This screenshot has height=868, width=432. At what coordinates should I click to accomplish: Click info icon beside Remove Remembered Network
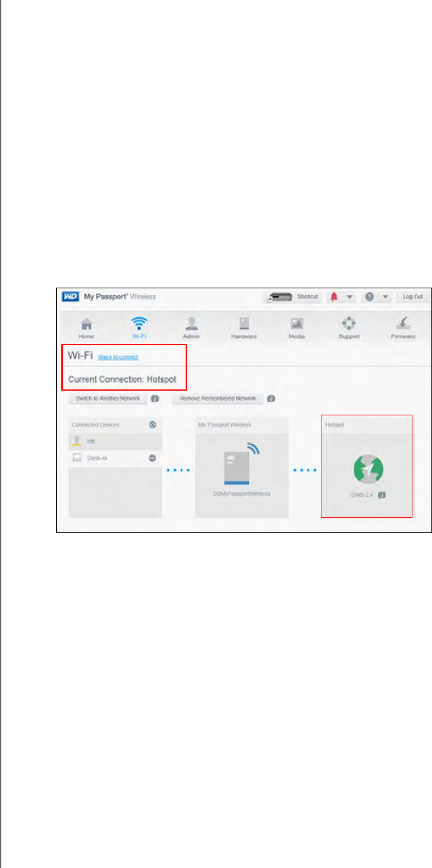pos(271,399)
